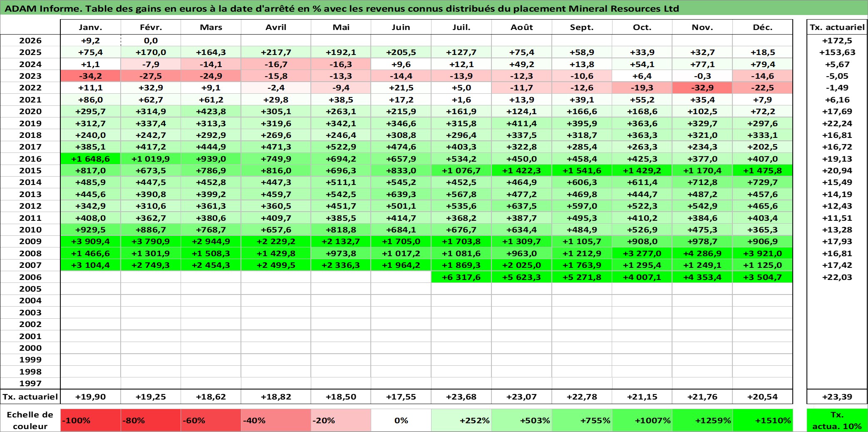
Task: Select the Juil. column header
Action: [461, 27]
